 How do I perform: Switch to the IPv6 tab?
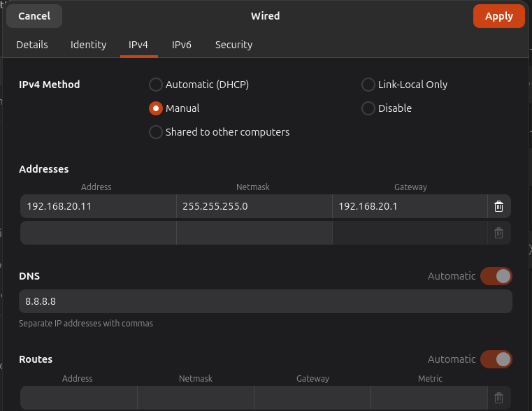click(x=182, y=45)
